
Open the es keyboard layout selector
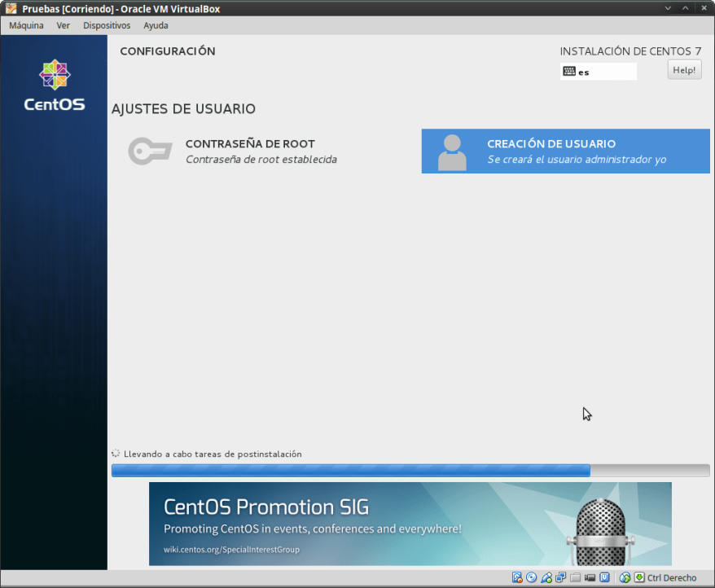point(599,71)
